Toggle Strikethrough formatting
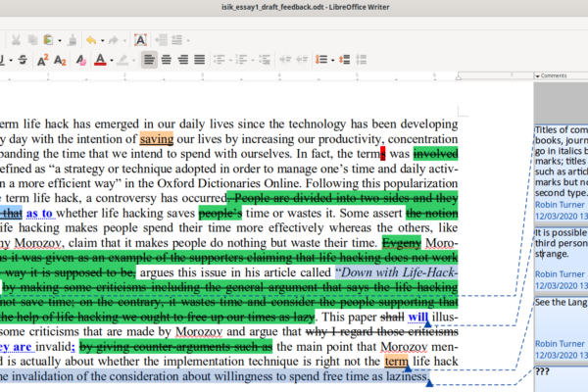Viewport: 588px width, 392px height. click(23, 60)
